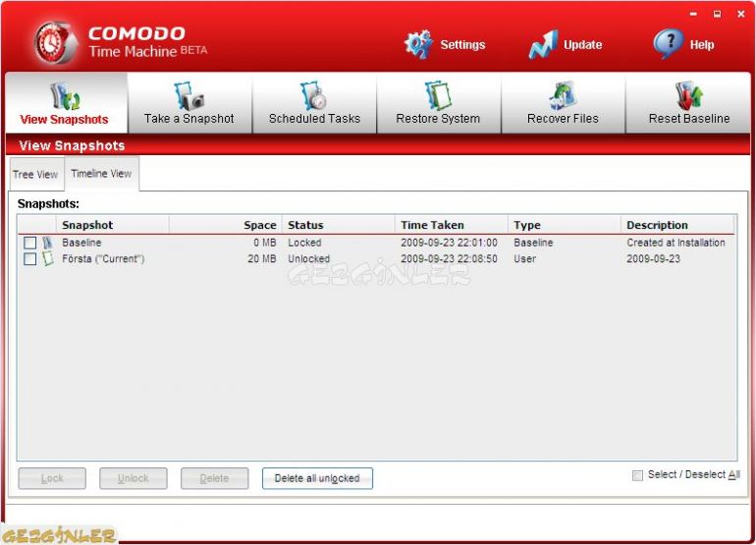Check the Första snapshot checkbox
756x545 pixels.
29,259
